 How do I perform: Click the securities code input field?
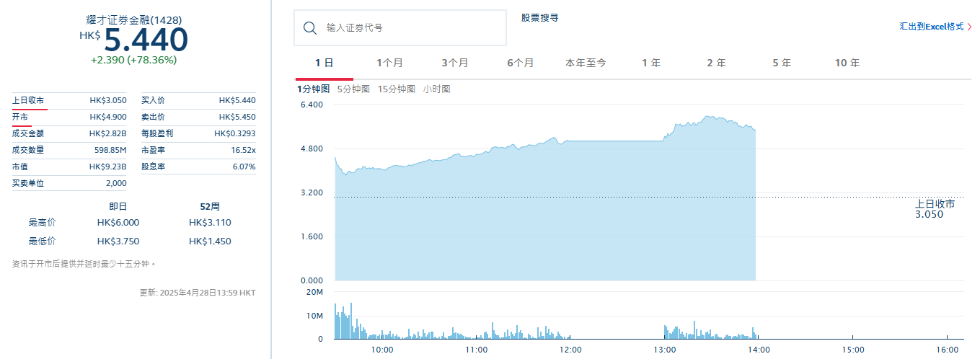(x=411, y=28)
